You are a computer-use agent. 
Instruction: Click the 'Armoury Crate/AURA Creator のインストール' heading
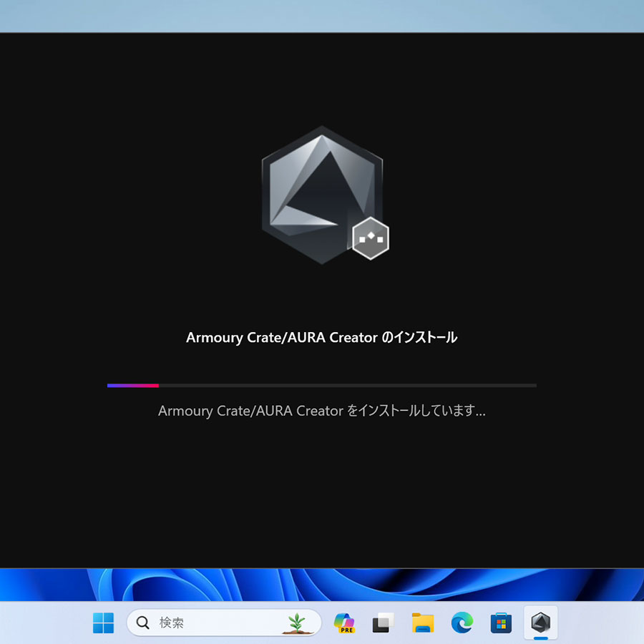click(x=321, y=337)
